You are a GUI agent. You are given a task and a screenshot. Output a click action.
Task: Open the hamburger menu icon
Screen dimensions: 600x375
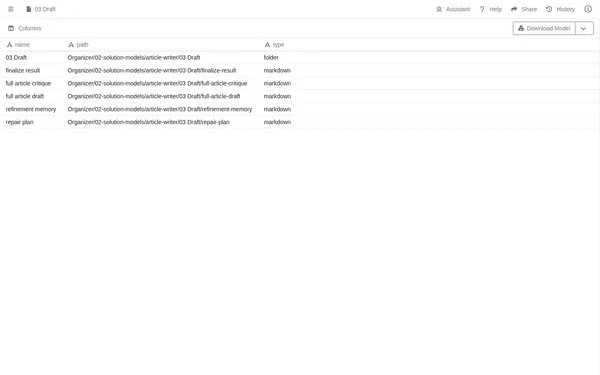tap(11, 9)
